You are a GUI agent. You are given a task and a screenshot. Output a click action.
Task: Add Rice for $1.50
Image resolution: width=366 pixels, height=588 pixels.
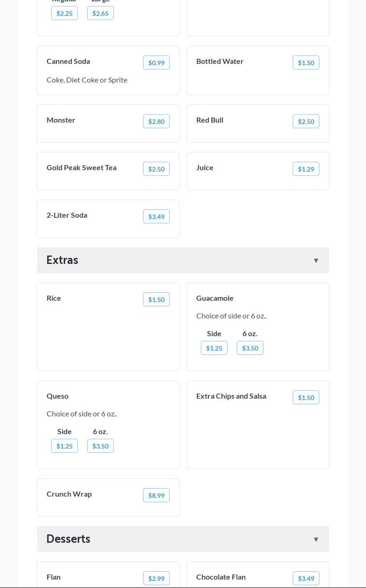[x=156, y=299]
